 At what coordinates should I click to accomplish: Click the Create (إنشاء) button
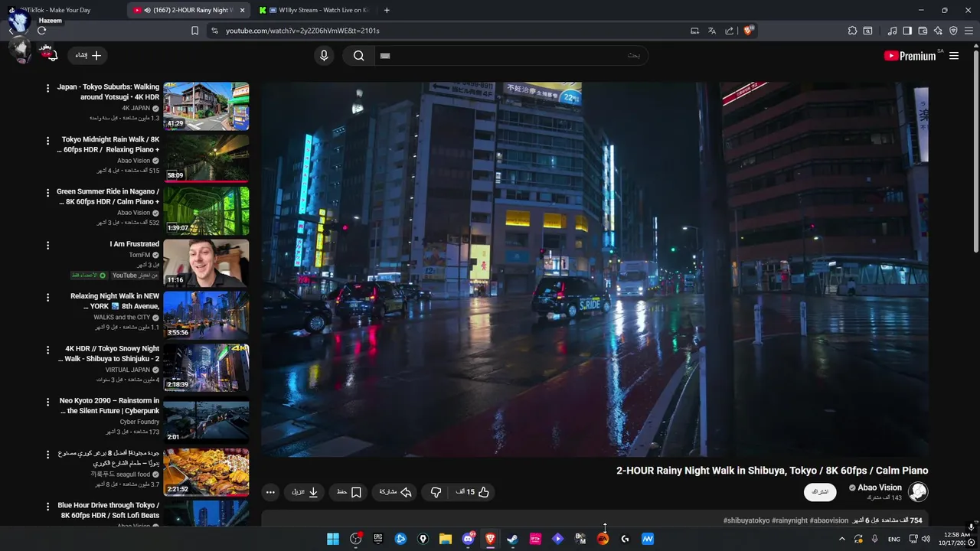[88, 55]
